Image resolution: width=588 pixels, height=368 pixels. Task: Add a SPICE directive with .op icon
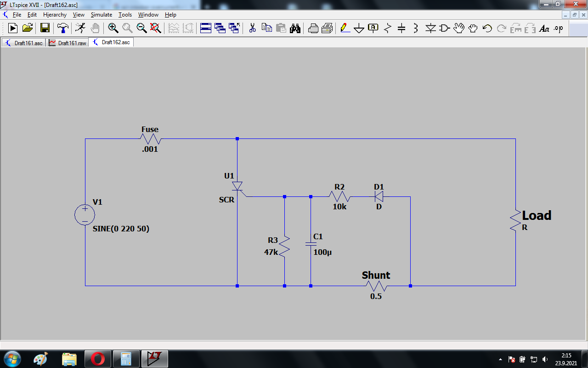point(559,28)
